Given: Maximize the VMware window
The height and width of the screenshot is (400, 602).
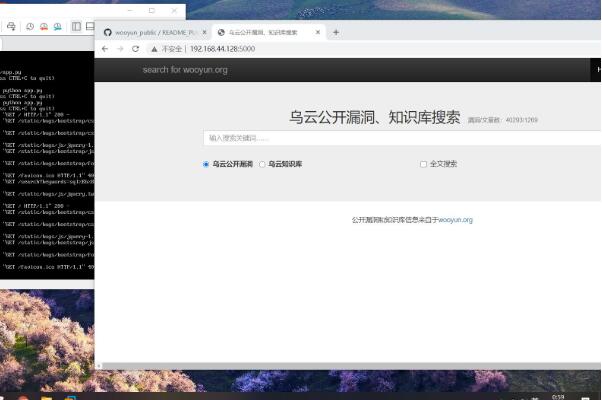Looking at the screenshot, I should pos(152,10).
